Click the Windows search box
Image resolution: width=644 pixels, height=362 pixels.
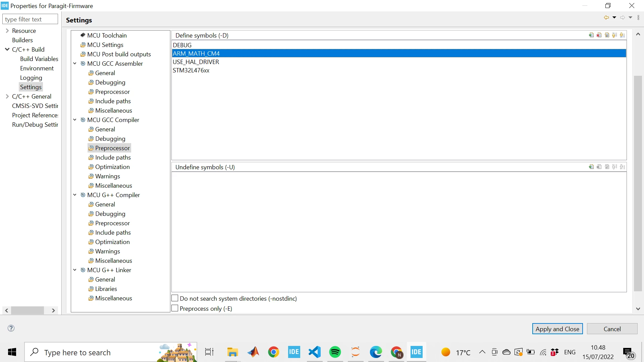[111, 352]
